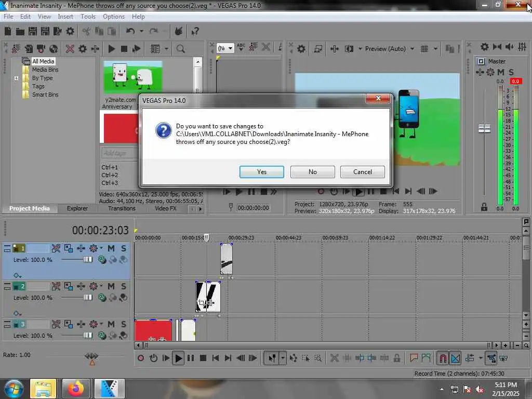Mute track 2 with its M button
The image size is (532, 399).
tap(111, 286)
